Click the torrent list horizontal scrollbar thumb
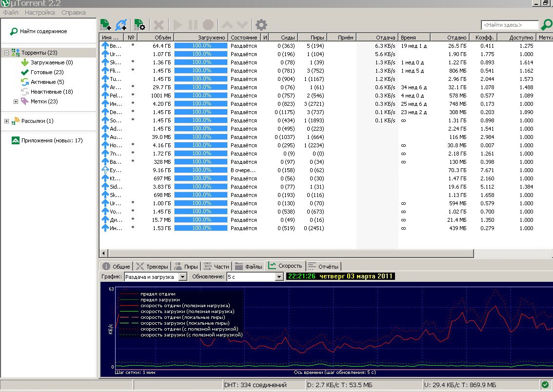This screenshot has width=553, height=392. coord(291,253)
